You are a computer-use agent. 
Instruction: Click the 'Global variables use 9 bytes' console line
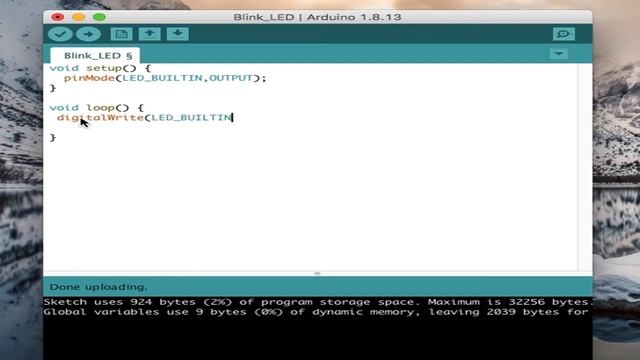[316, 312]
